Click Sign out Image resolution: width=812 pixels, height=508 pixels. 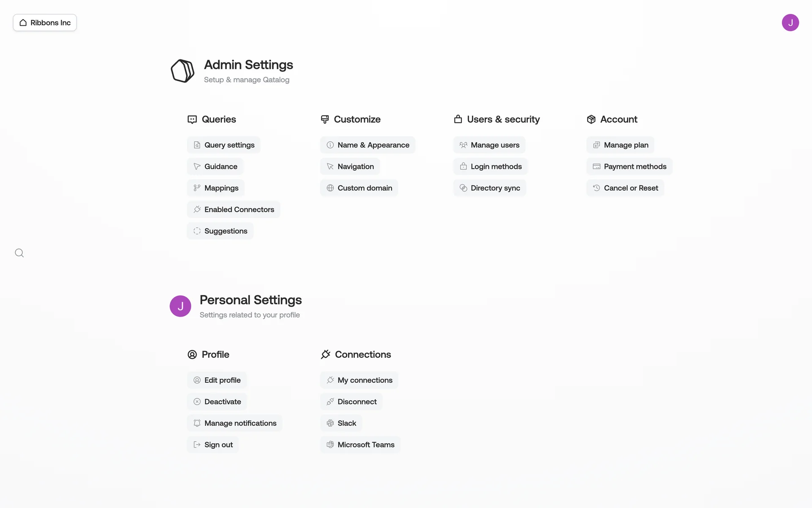click(213, 445)
